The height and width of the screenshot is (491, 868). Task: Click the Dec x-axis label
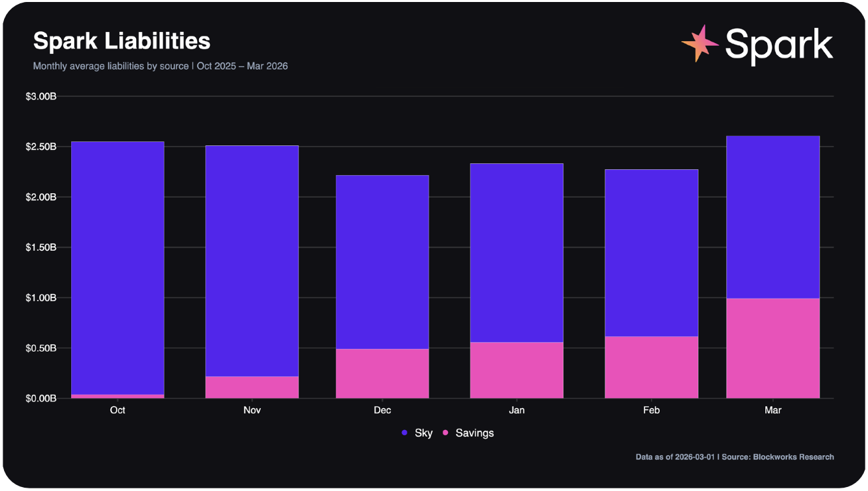pos(382,410)
